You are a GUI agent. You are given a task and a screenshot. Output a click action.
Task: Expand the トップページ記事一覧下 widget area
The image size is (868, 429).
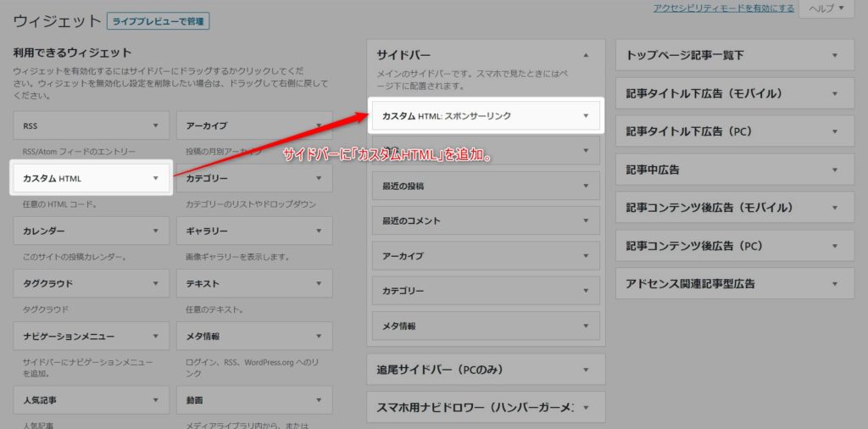tap(835, 55)
